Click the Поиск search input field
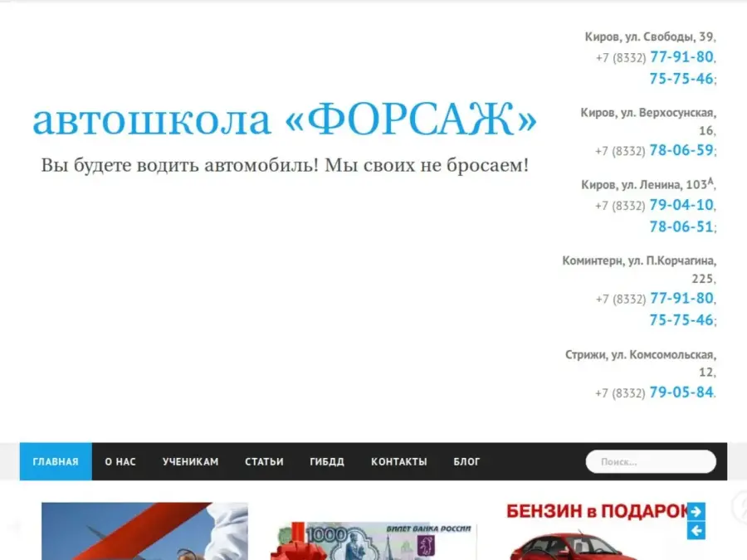The height and width of the screenshot is (560, 747). click(x=651, y=461)
